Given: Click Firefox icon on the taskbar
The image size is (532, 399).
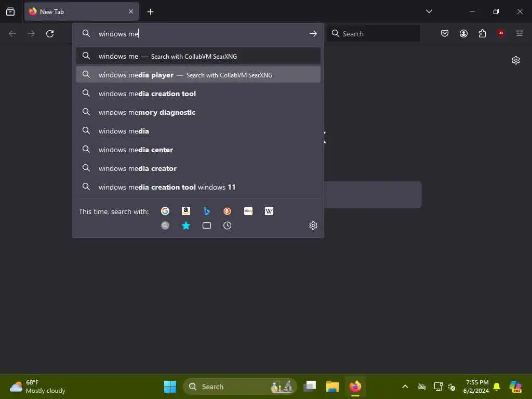Looking at the screenshot, I should [x=355, y=387].
